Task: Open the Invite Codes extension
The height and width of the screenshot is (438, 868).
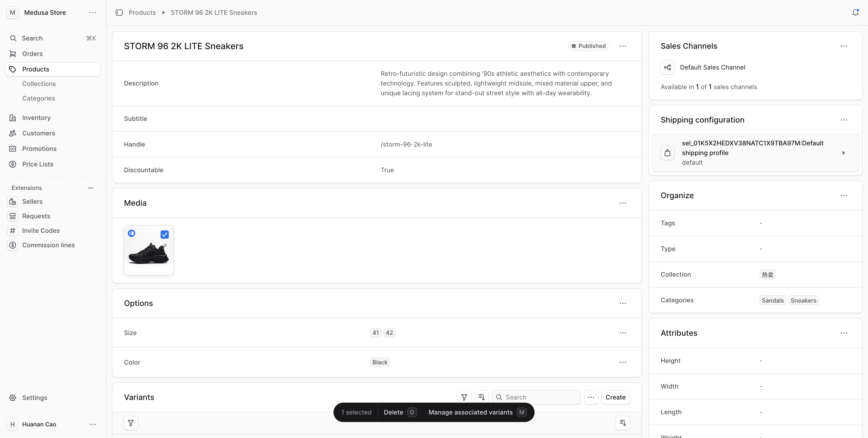Action: point(41,230)
